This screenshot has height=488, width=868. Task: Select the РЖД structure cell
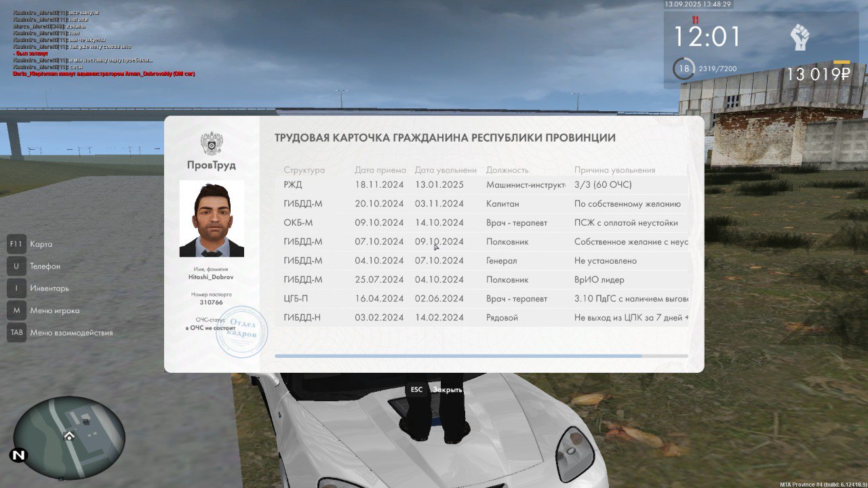[293, 184]
